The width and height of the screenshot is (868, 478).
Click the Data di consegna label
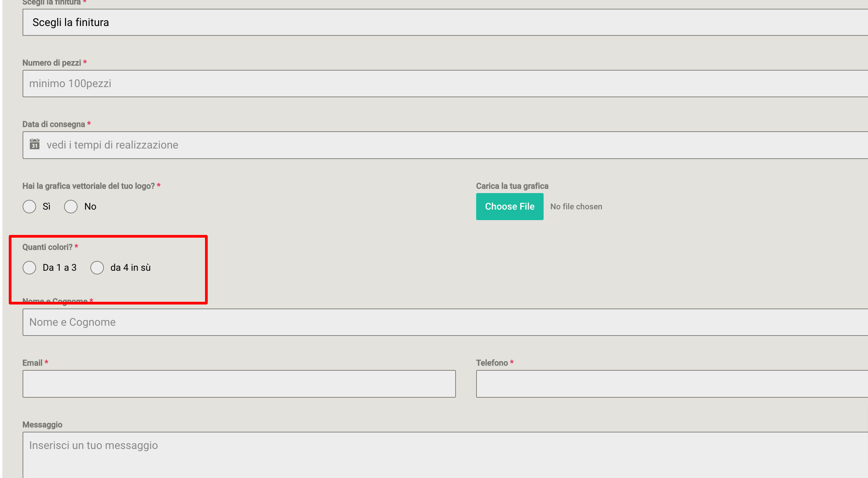(x=54, y=124)
